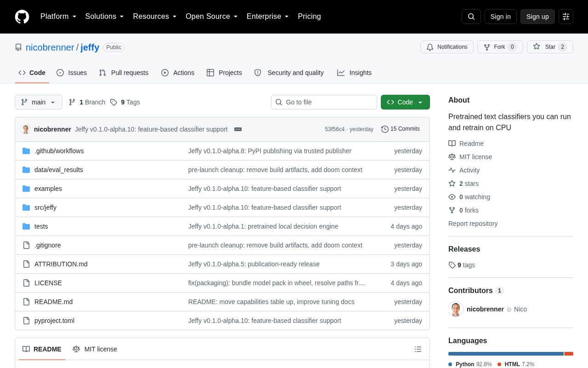
Task: Focus the Go to file field
Action: click(x=324, y=102)
